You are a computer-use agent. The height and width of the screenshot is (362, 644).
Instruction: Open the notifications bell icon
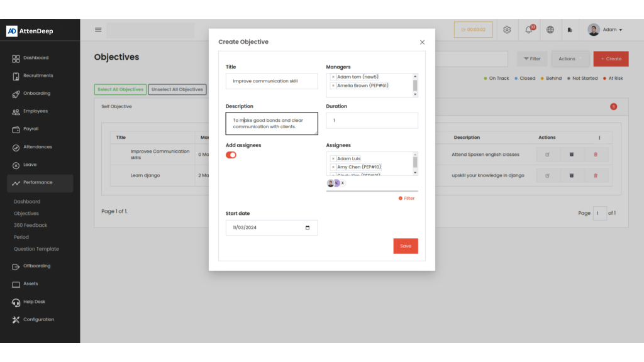[529, 30]
